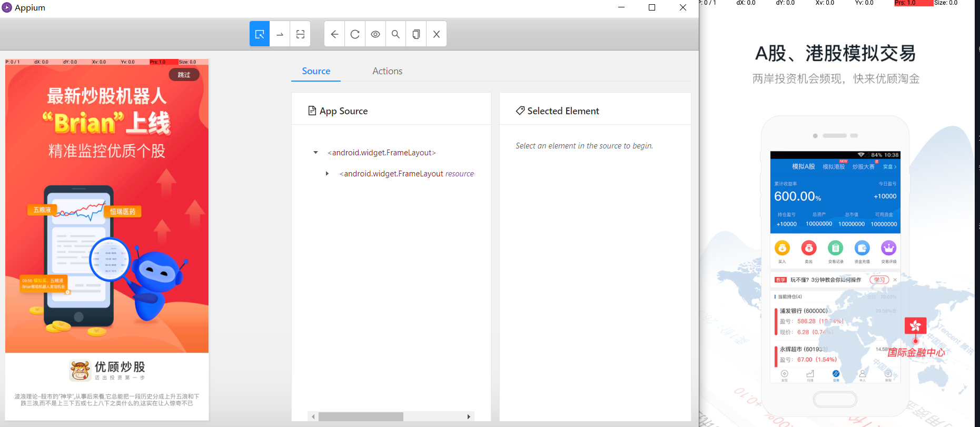Click the right arrow of source scrollbar
This screenshot has width=980, height=427.
[469, 416]
